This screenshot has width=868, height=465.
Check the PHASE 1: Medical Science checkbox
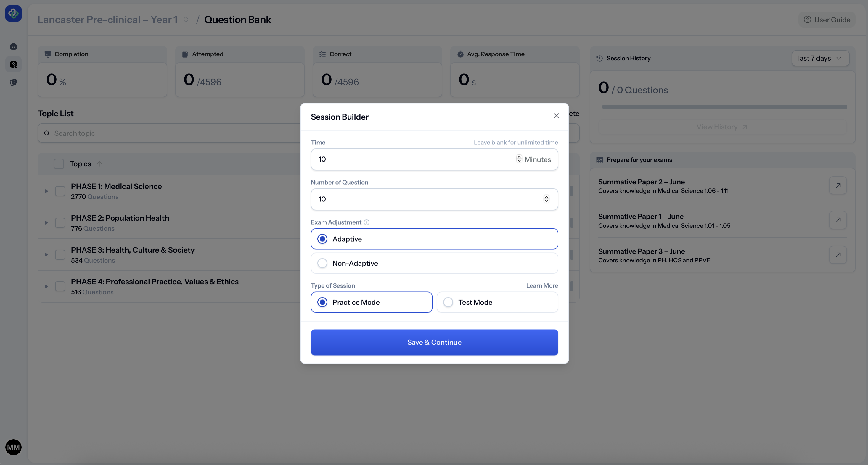(60, 191)
